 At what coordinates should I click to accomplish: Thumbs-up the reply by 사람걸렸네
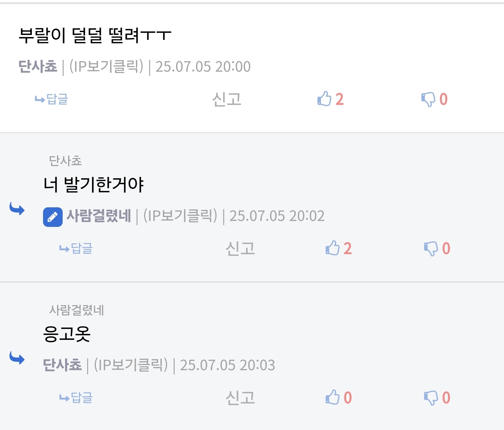click(338, 249)
